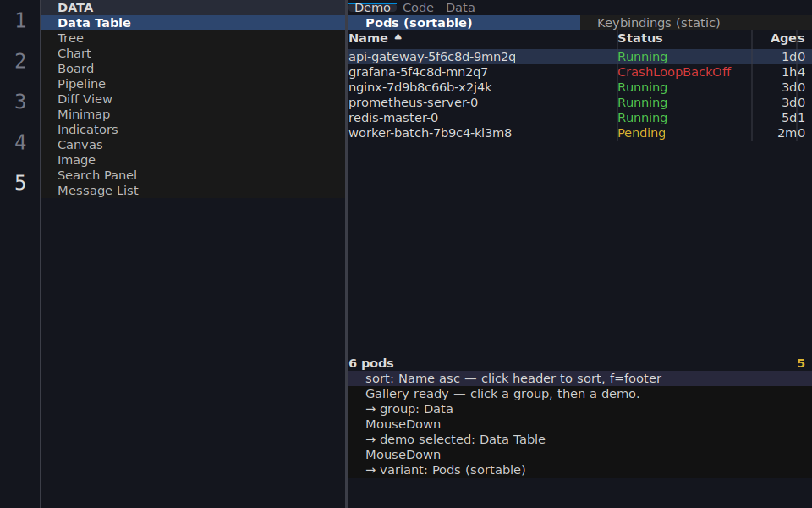Select the prometheus-server-0 pod
The image size is (812, 508).
point(414,102)
